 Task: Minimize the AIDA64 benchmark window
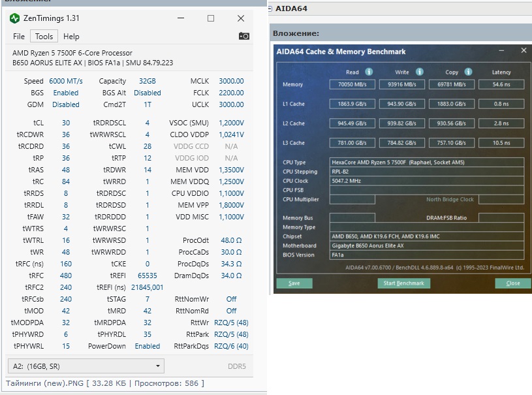[501, 50]
